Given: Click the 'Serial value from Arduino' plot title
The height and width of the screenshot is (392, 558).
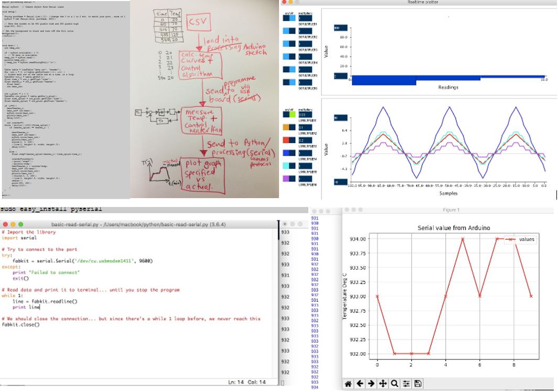Looking at the screenshot, I should click(x=454, y=227).
